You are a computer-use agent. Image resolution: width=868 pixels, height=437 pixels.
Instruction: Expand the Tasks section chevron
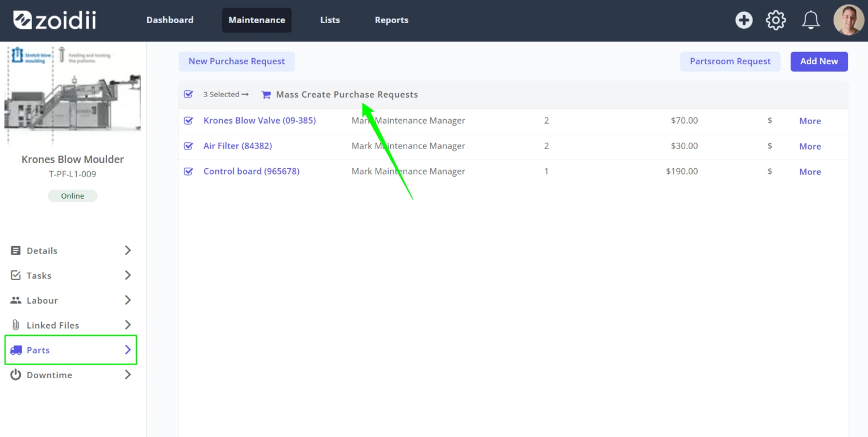click(128, 275)
